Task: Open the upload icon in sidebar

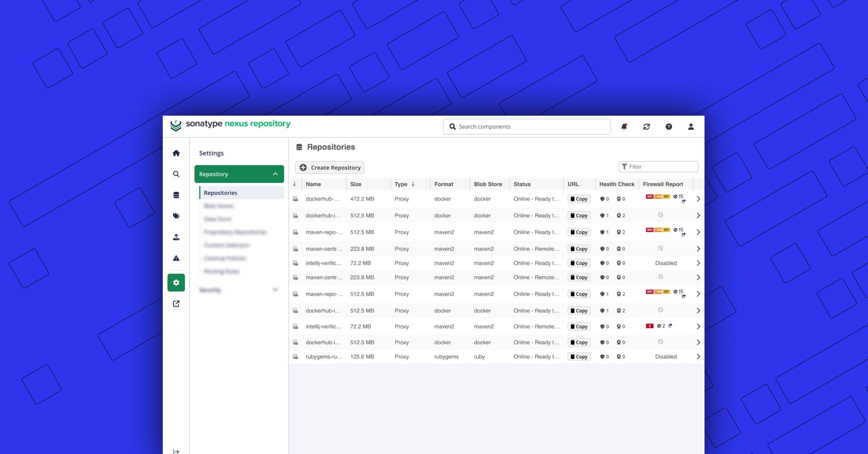Action: 176,237
